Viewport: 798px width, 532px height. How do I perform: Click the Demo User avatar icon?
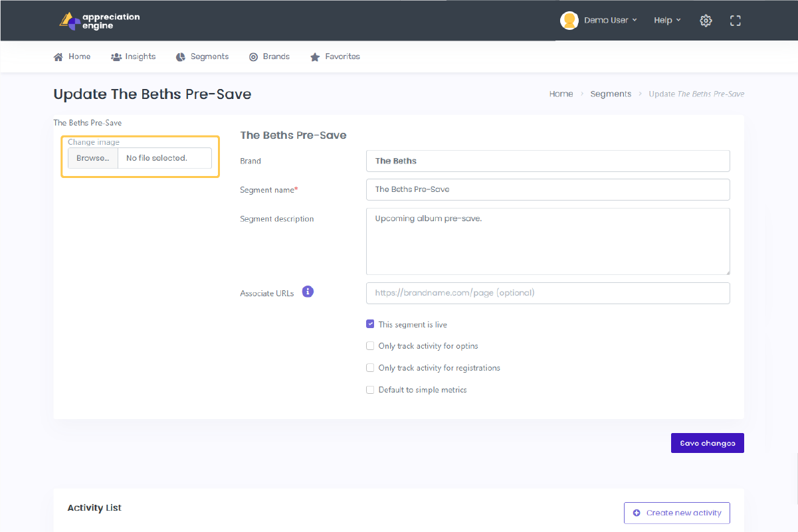569,21
